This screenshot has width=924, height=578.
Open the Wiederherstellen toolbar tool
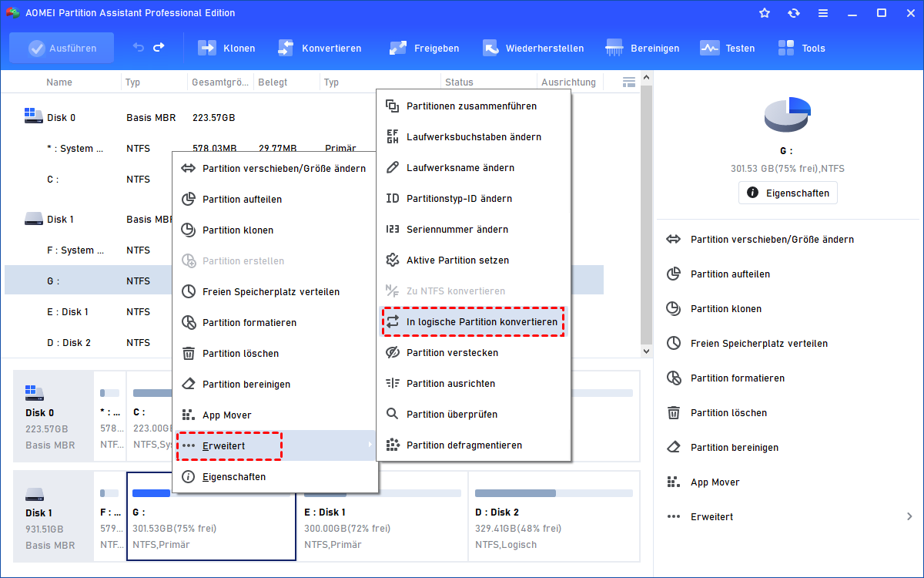point(533,48)
